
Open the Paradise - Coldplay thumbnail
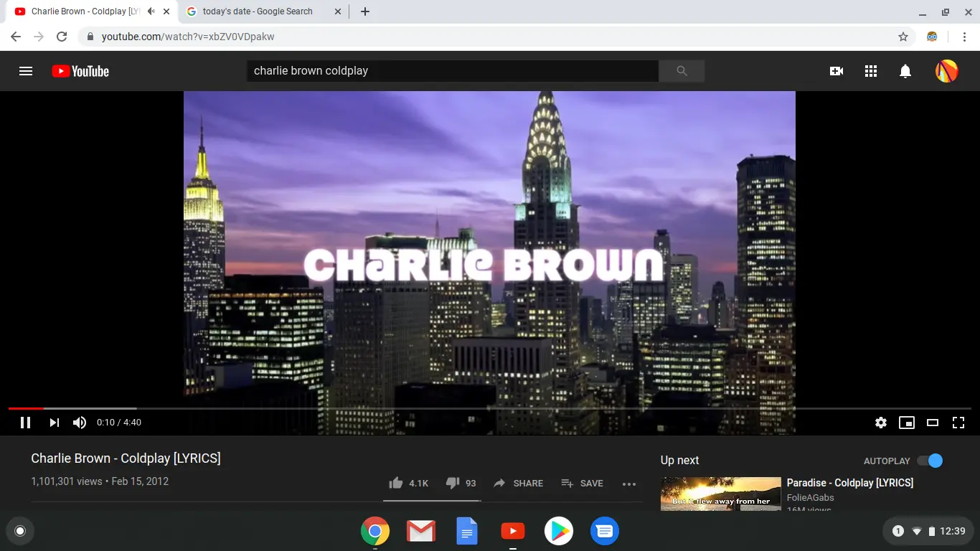point(720,494)
